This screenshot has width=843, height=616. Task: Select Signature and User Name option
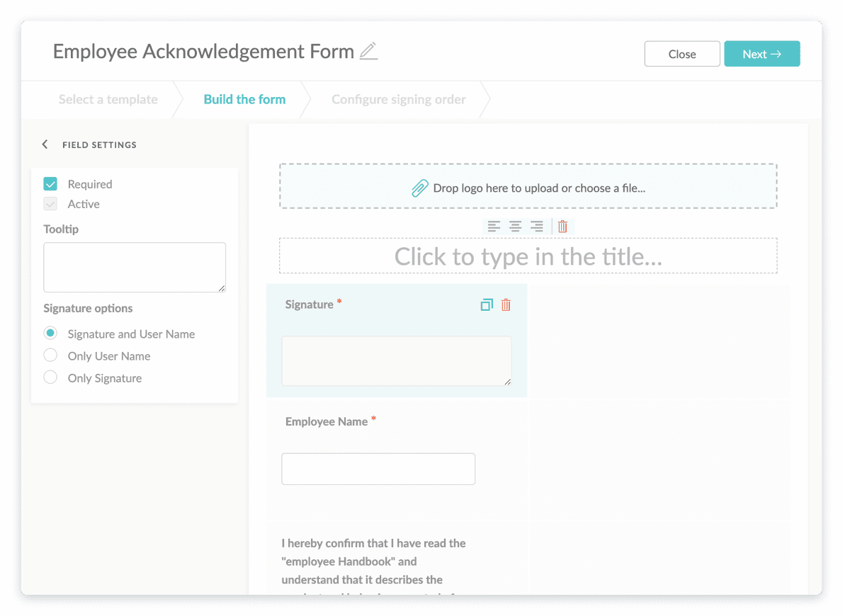(x=50, y=333)
